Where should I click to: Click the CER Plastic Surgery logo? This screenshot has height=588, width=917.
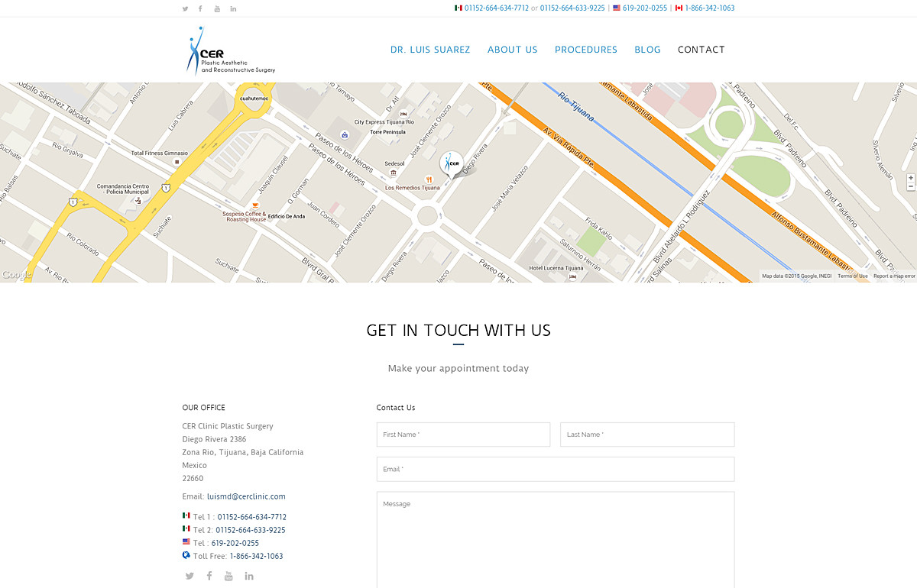231,51
